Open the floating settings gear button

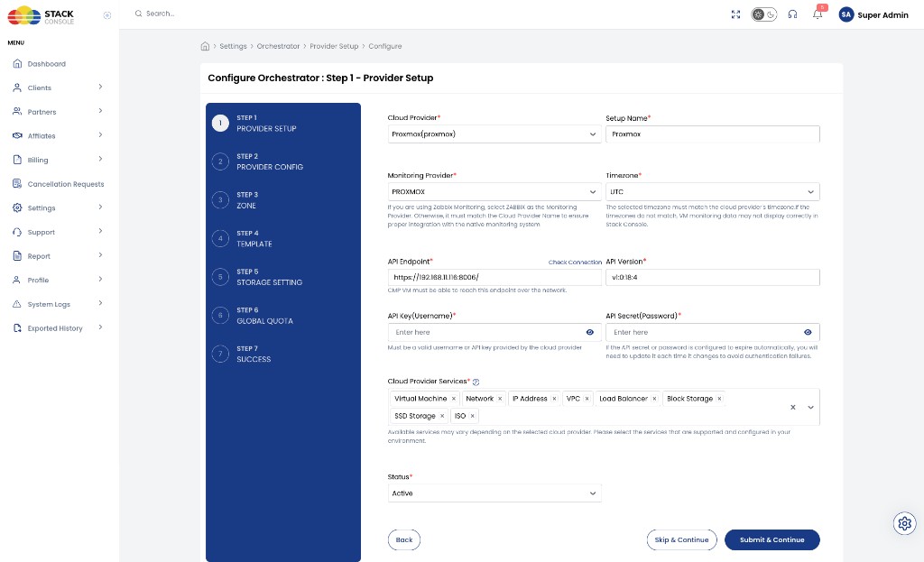(x=904, y=523)
